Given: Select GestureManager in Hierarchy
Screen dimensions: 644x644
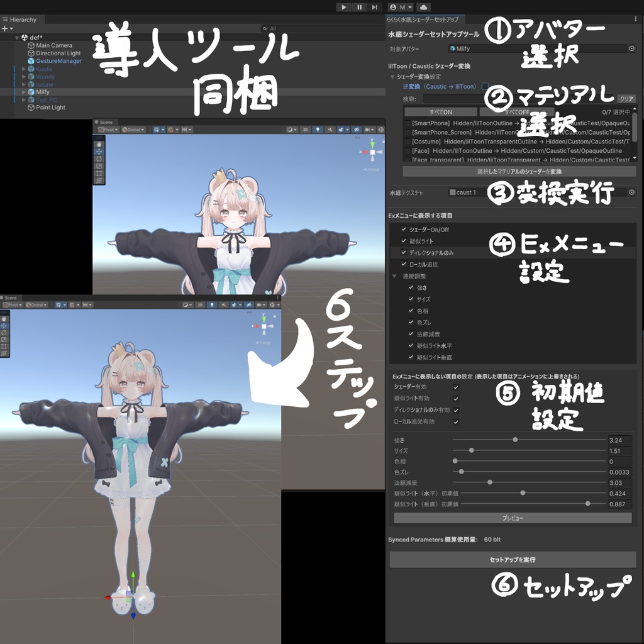Looking at the screenshot, I should pyautogui.click(x=58, y=61).
